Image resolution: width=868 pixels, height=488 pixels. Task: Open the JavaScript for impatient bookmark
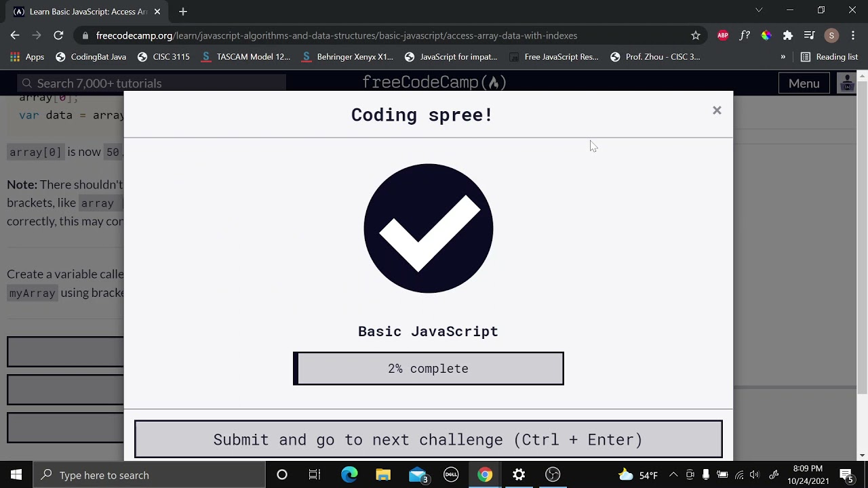(451, 57)
